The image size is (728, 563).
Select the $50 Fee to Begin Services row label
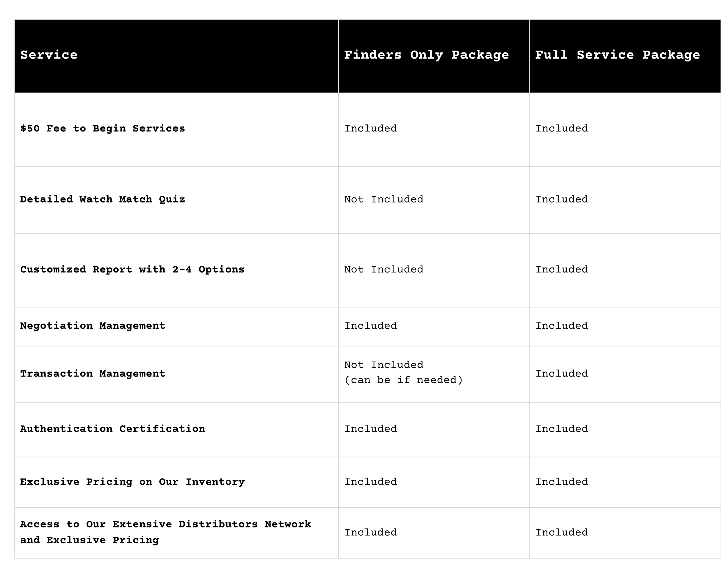[102, 129]
